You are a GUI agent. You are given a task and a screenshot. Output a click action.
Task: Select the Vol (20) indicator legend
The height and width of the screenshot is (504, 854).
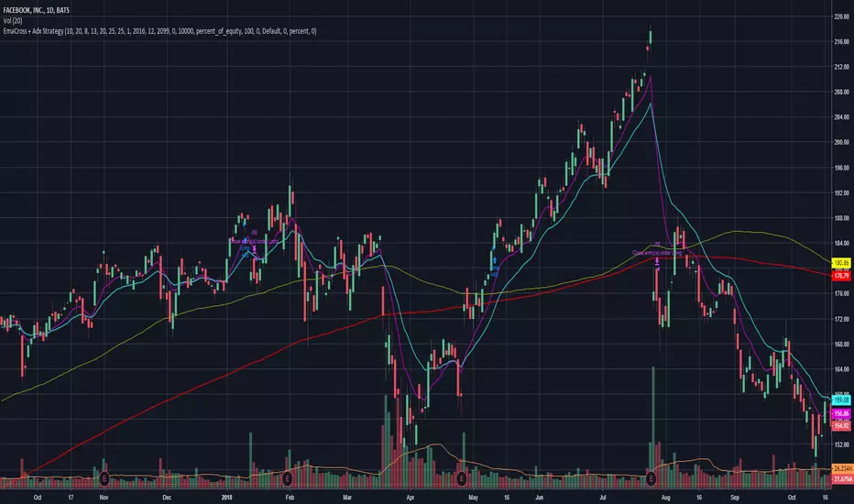coord(13,20)
